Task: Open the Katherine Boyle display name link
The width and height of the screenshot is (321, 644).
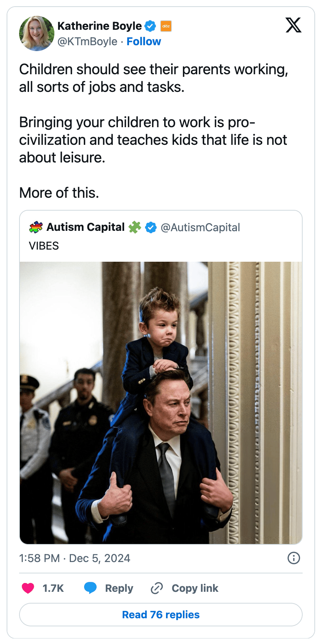Action: click(x=100, y=26)
